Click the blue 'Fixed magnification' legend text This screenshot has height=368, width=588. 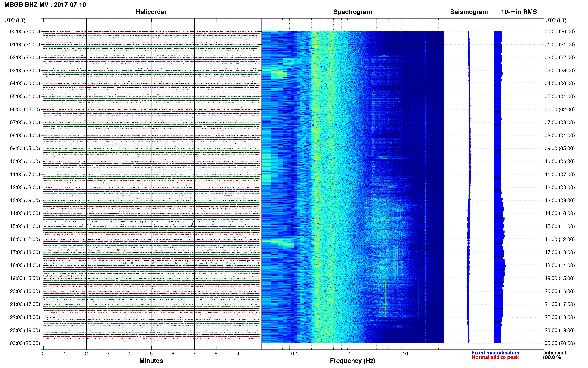point(495,353)
